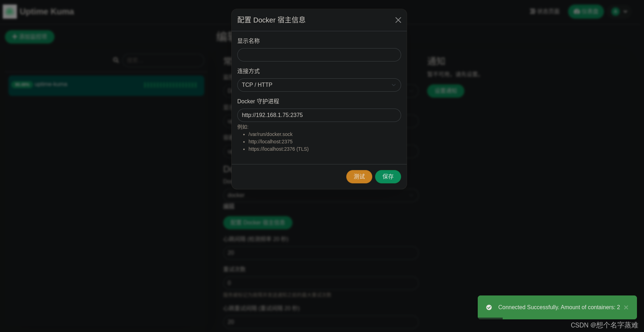Viewport: 644px width, 332px height.
Task: Click the green heartbeat bars of uptime-kuma
Action: click(x=170, y=84)
